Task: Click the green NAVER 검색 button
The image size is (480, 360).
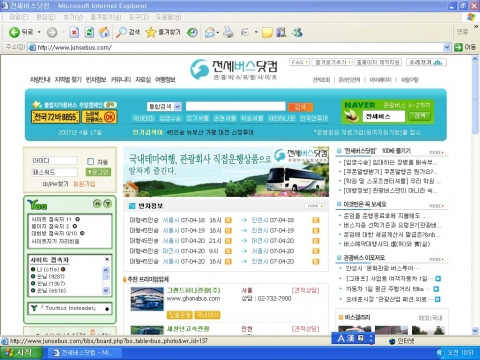Action: 419,116
